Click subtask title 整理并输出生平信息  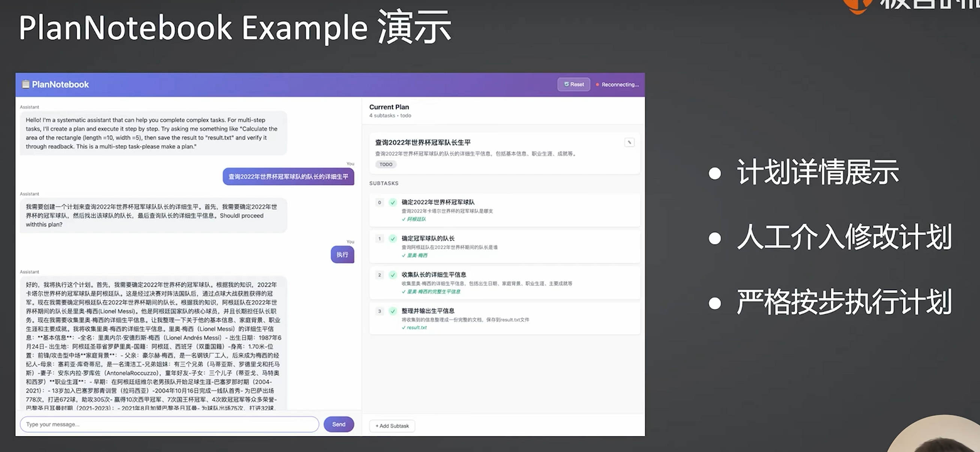pos(428,310)
